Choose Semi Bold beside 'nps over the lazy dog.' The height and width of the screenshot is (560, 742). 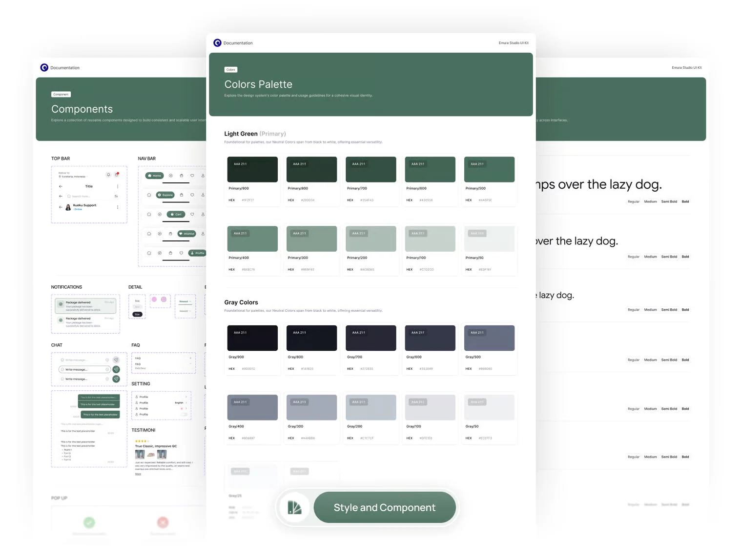(x=669, y=201)
